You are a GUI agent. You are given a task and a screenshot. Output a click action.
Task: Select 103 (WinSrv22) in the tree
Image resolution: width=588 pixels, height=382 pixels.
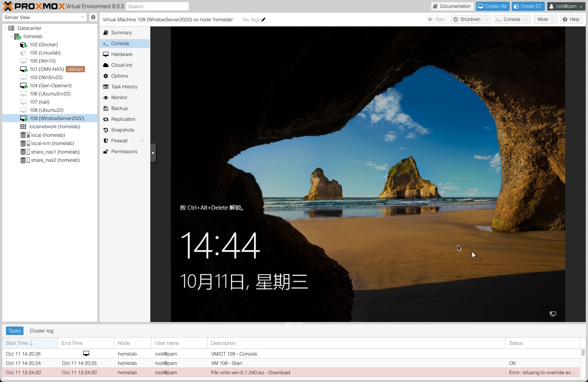coord(50,78)
